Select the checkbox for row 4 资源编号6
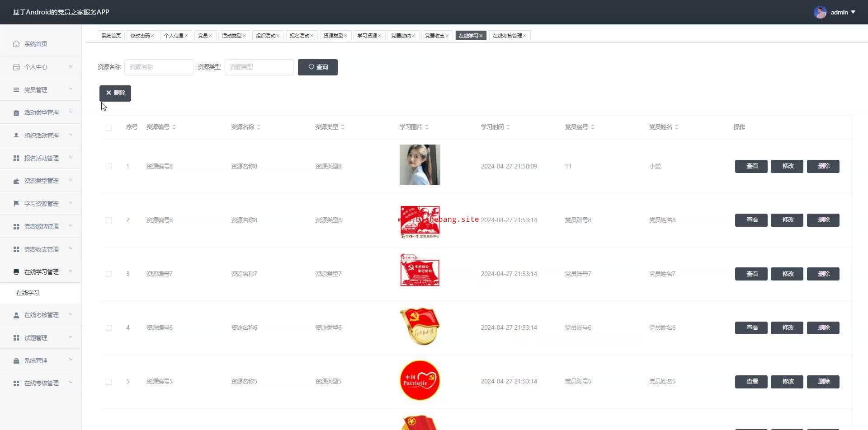The height and width of the screenshot is (430, 868). [x=108, y=327]
